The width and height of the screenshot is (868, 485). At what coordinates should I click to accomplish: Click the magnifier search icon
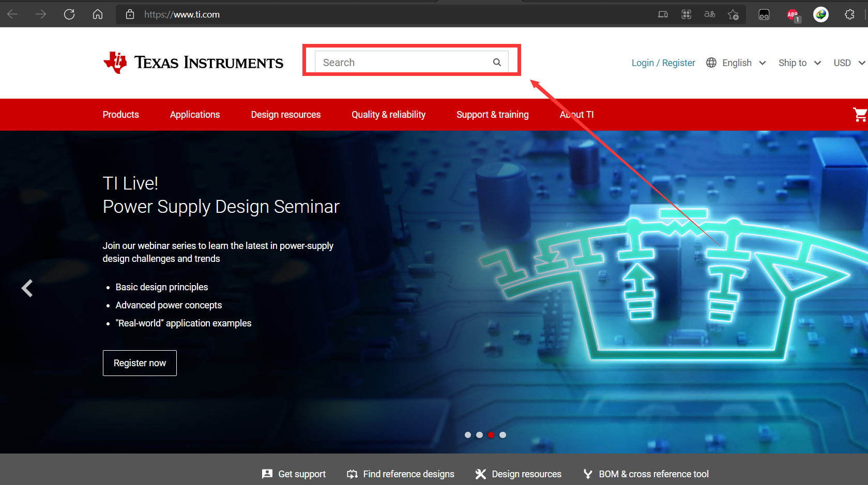497,62
